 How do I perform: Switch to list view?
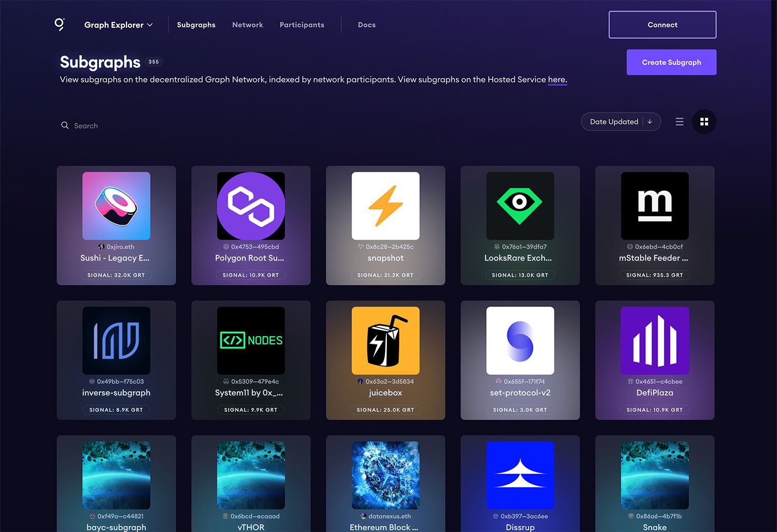(679, 122)
